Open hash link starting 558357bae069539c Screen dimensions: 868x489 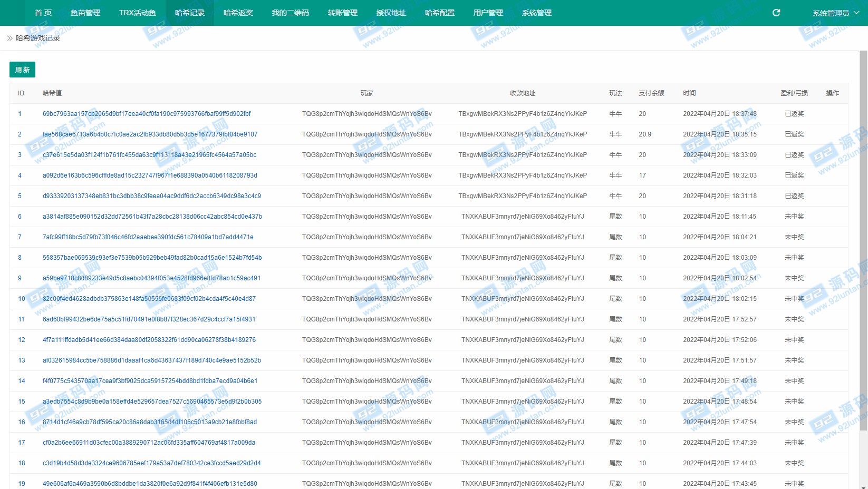[x=152, y=258]
